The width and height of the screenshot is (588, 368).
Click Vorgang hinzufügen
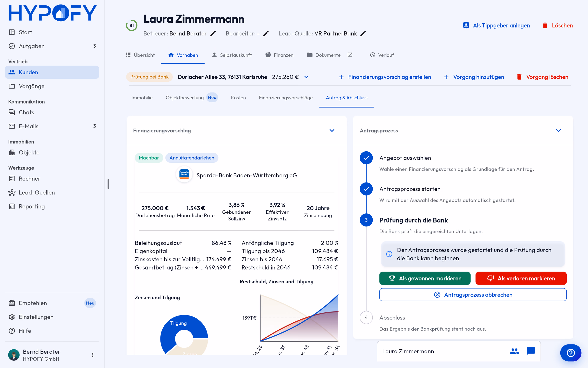[474, 77]
